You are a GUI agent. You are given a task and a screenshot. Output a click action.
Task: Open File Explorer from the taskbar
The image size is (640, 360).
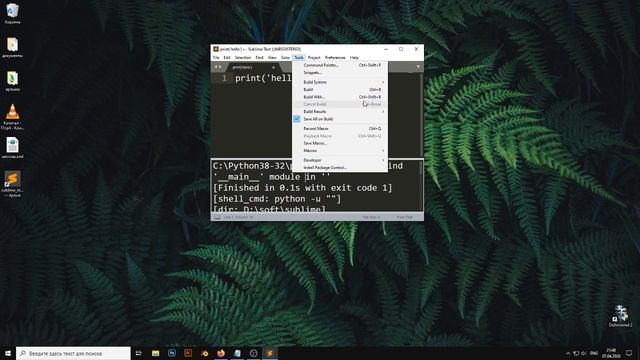(x=156, y=353)
